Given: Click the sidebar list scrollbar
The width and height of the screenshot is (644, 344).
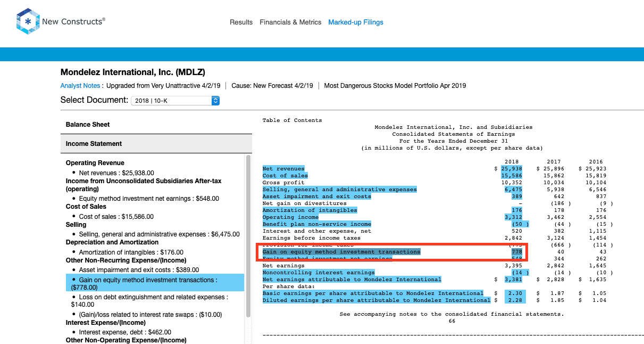Looking at the screenshot, I should 248,237.
